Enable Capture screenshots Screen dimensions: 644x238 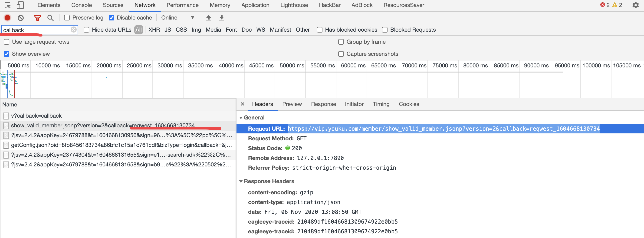[x=341, y=54]
